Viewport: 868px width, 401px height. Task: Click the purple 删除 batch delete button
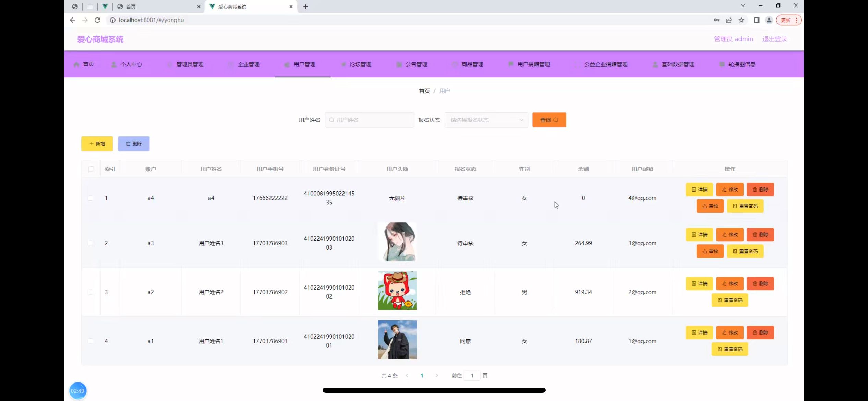[x=134, y=144]
